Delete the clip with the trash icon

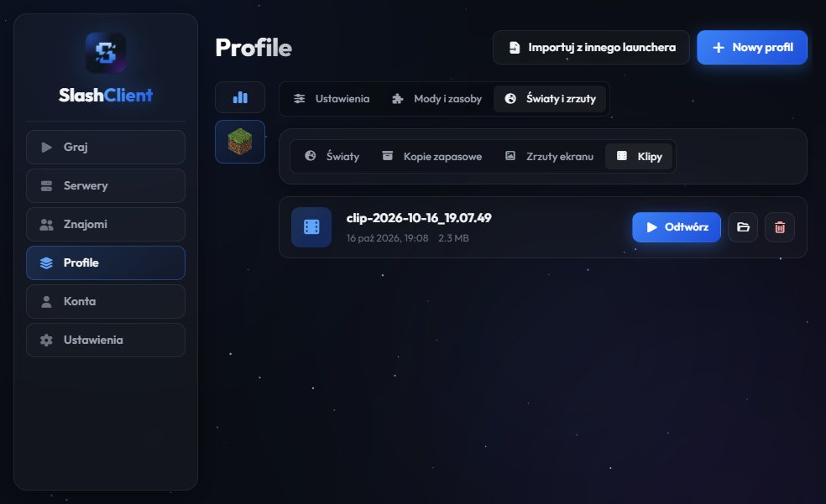coord(780,227)
